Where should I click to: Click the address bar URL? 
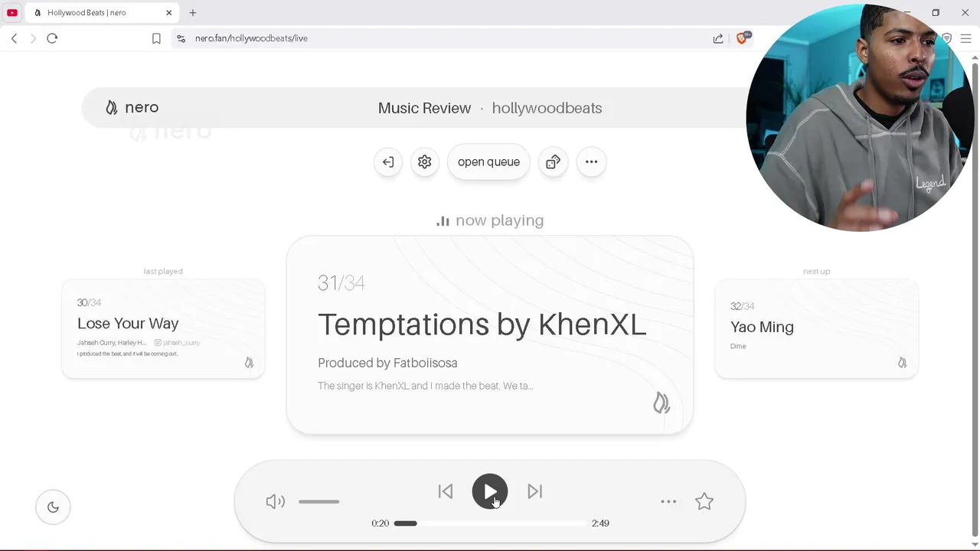251,38
